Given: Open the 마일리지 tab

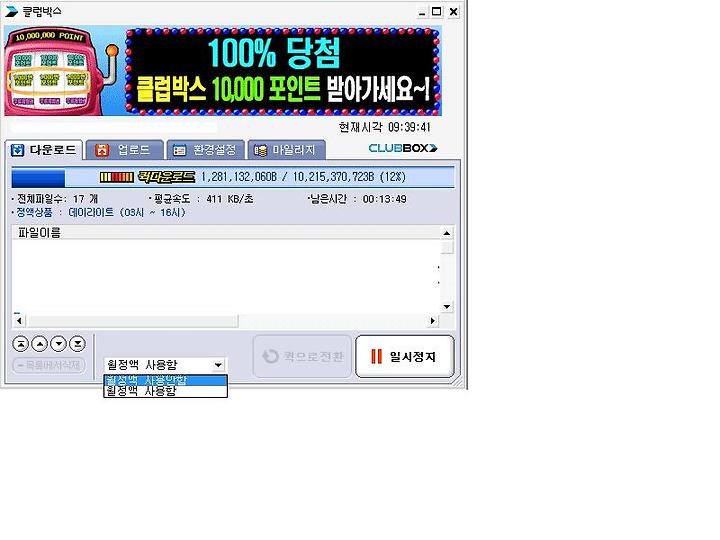Looking at the screenshot, I should click(x=287, y=150).
